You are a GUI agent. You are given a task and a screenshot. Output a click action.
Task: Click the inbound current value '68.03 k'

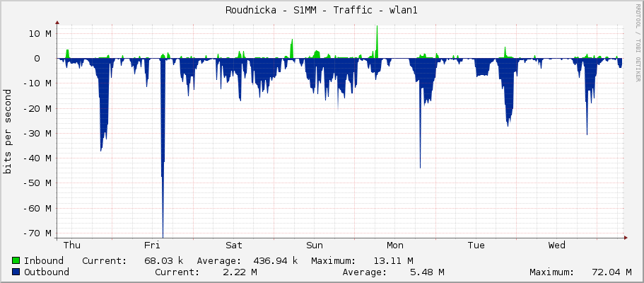pos(164,260)
